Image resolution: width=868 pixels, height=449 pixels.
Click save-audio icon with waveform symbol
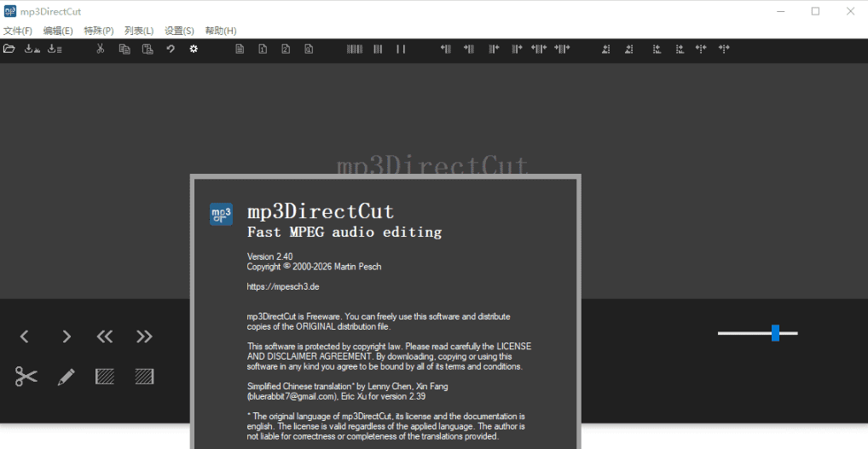tap(32, 49)
